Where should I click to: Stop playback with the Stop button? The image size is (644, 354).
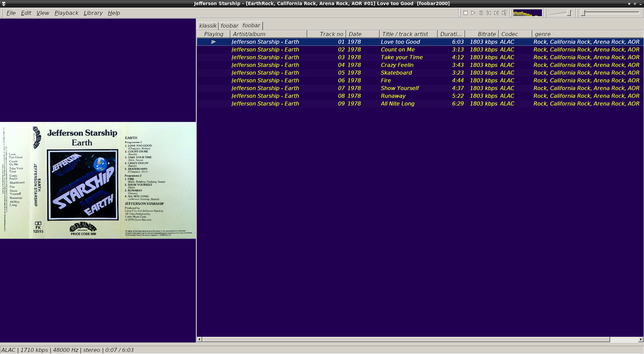pyautogui.click(x=465, y=13)
